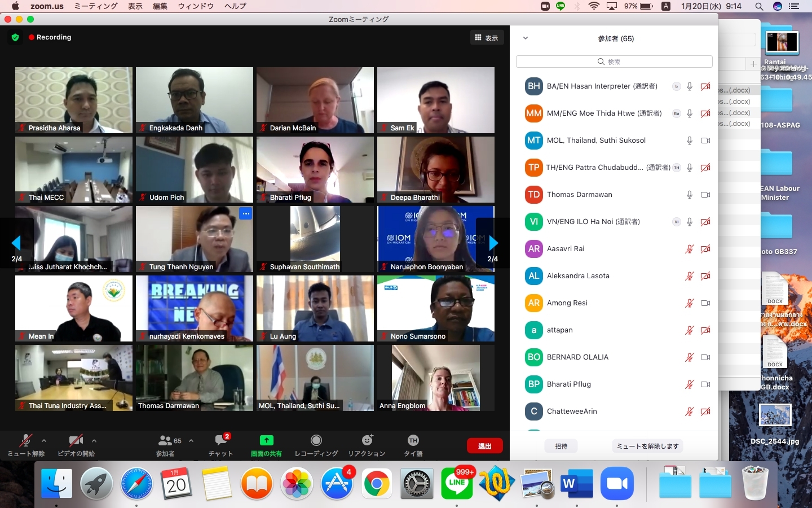This screenshot has width=812, height=508.
Task: Click the recording icon in toolbar
Action: 316,441
